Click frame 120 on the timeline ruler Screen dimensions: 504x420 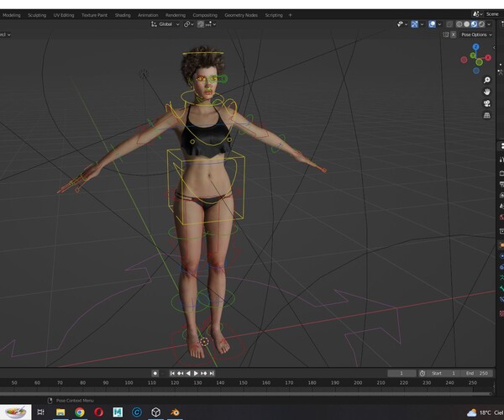pos(175,383)
